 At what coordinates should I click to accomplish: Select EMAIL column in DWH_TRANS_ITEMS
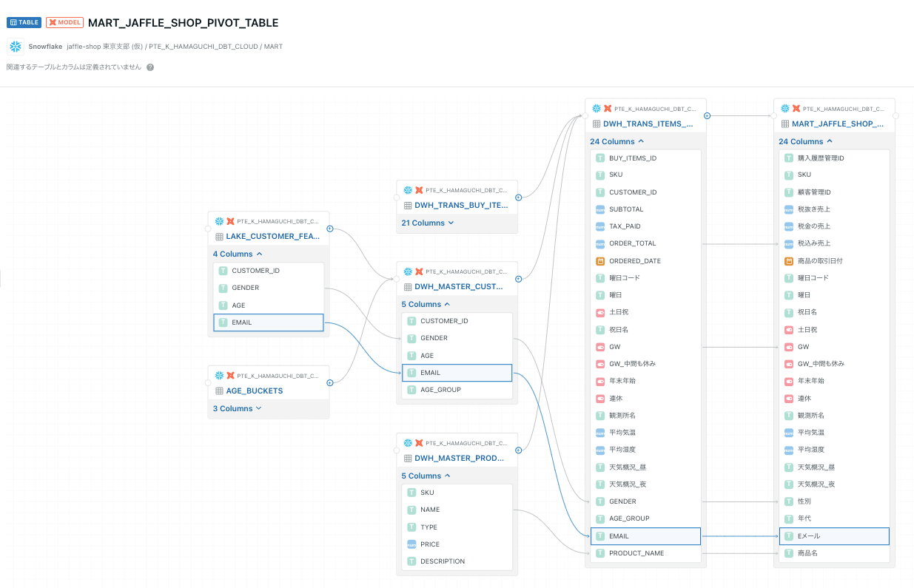point(645,536)
